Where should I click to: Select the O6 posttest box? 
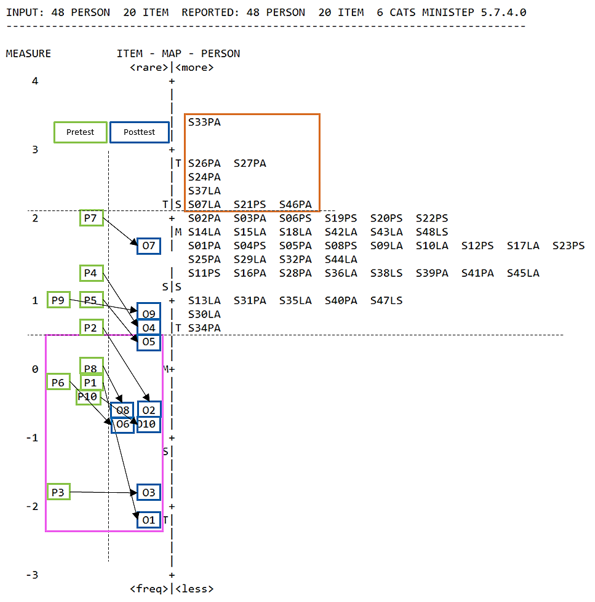pos(122,425)
